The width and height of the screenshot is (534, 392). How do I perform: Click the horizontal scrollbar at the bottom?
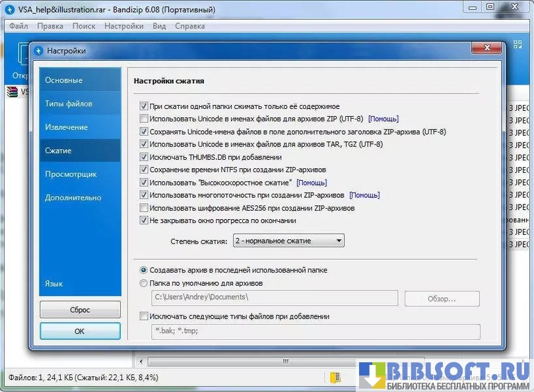285,362
